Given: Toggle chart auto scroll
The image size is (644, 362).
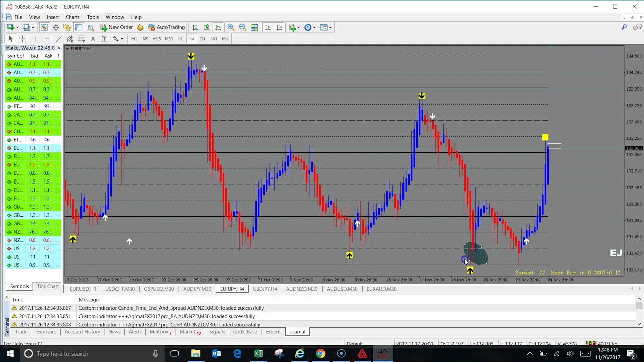Looking at the screenshot, I should tap(268, 27).
